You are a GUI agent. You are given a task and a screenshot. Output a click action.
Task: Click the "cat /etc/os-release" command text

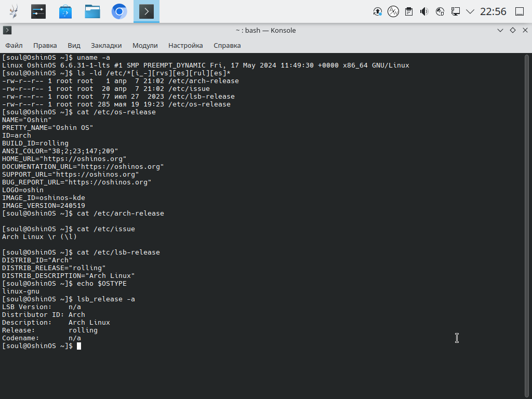116,112
